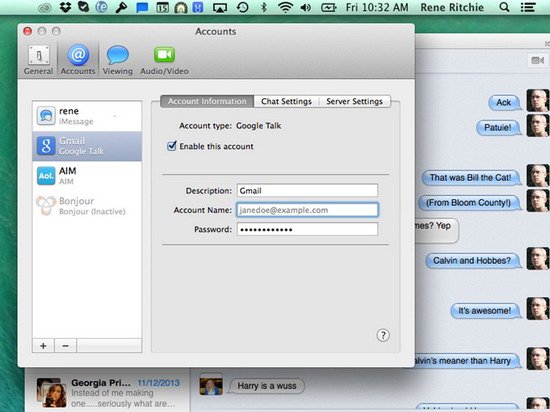The image size is (550, 412).
Task: Switch to the Chat Settings tab
Action: click(x=286, y=101)
